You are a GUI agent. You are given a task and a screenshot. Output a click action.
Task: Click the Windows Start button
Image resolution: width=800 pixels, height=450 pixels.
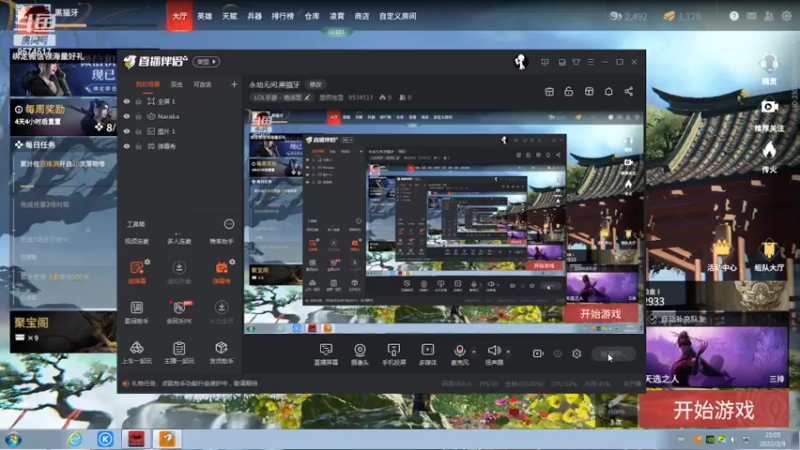tap(13, 439)
